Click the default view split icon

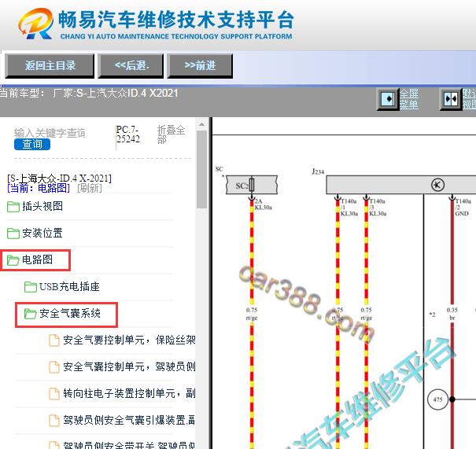(451, 99)
